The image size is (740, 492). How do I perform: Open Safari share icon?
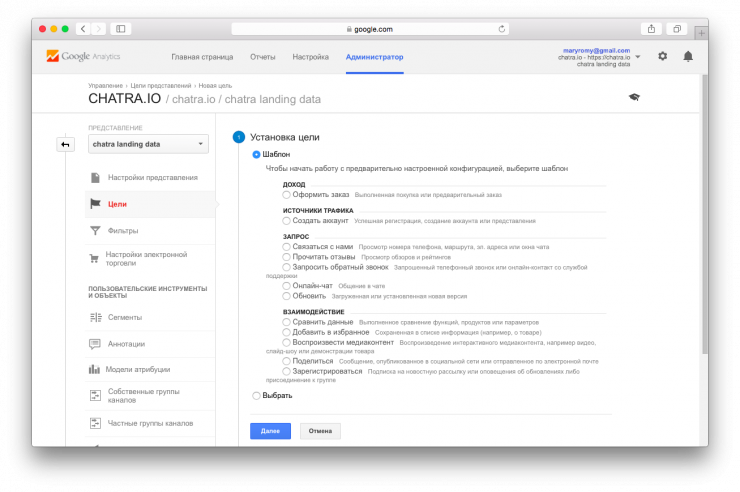pyautogui.click(x=651, y=29)
